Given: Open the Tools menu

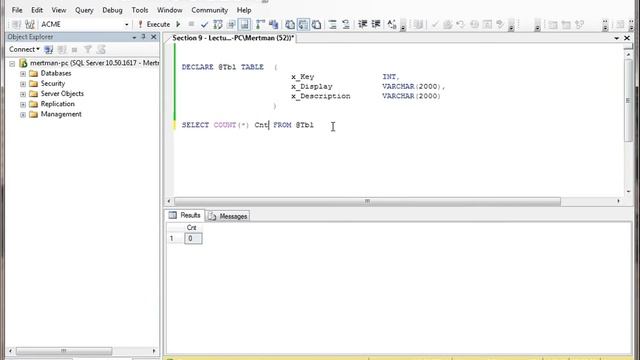Looking at the screenshot, I should 140,10.
